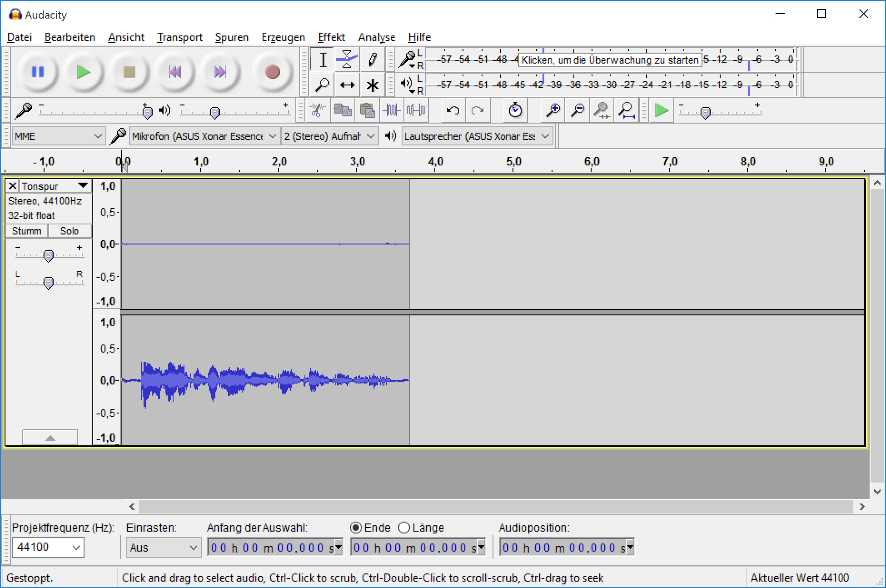Toggle Solo on the Tonspur track
886x588 pixels.
(70, 231)
